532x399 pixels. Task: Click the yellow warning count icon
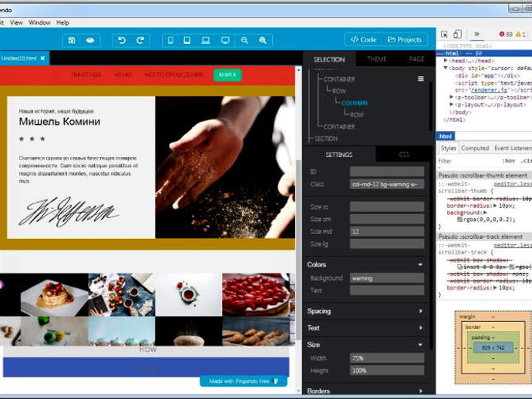click(x=520, y=34)
